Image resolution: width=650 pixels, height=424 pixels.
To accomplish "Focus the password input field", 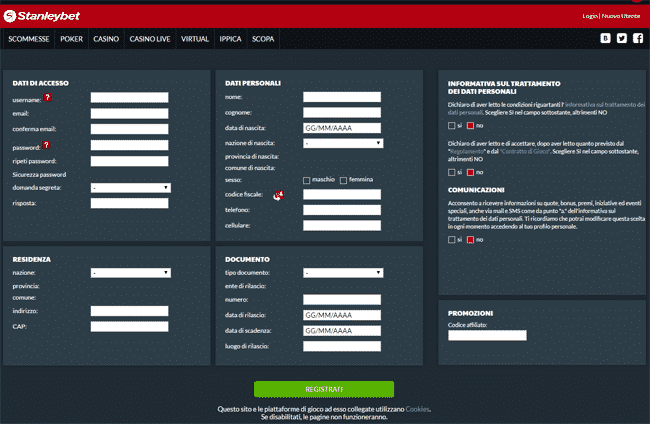I will [x=129, y=145].
